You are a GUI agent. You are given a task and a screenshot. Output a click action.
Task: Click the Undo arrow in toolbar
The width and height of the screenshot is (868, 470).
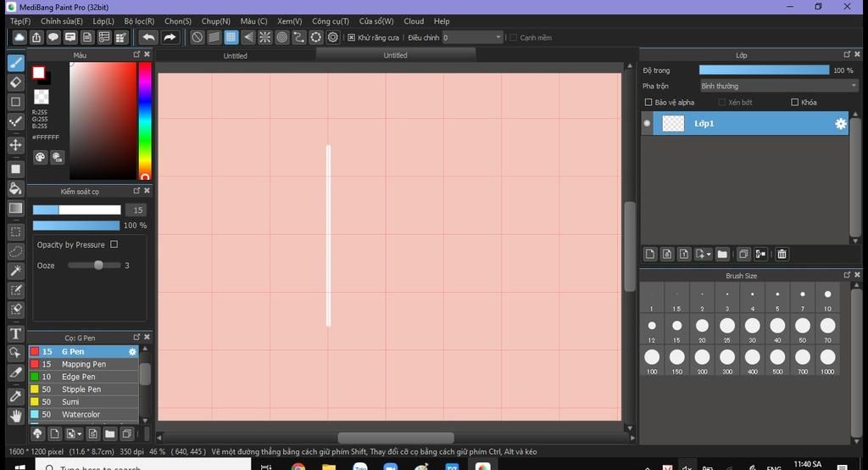pos(147,37)
